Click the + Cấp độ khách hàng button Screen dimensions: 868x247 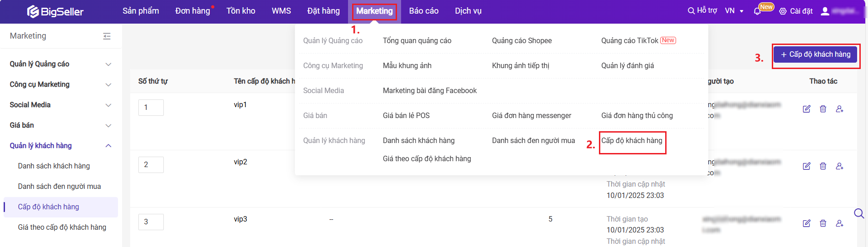point(815,54)
